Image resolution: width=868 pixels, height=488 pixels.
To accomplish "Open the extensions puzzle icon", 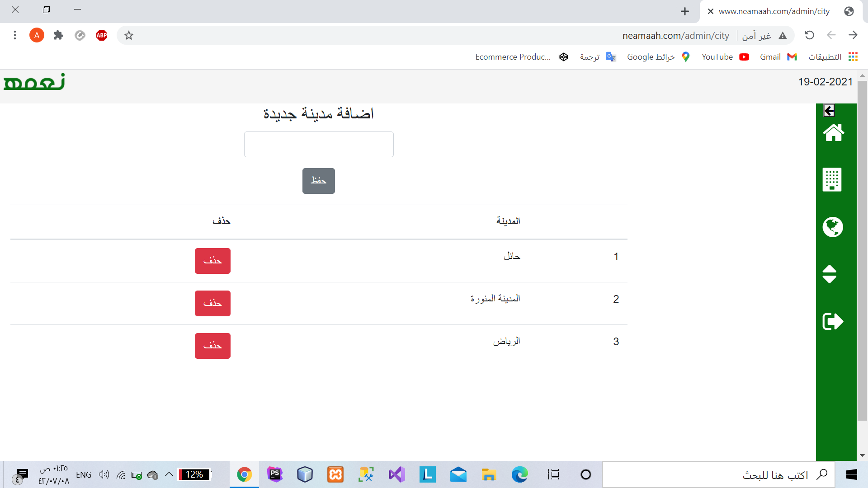I will click(x=58, y=35).
